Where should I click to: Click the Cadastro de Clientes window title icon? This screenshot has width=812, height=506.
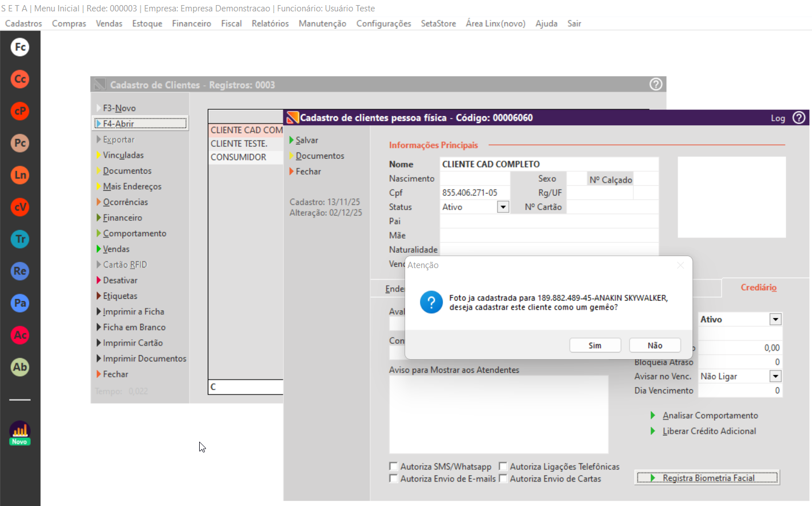coord(100,85)
